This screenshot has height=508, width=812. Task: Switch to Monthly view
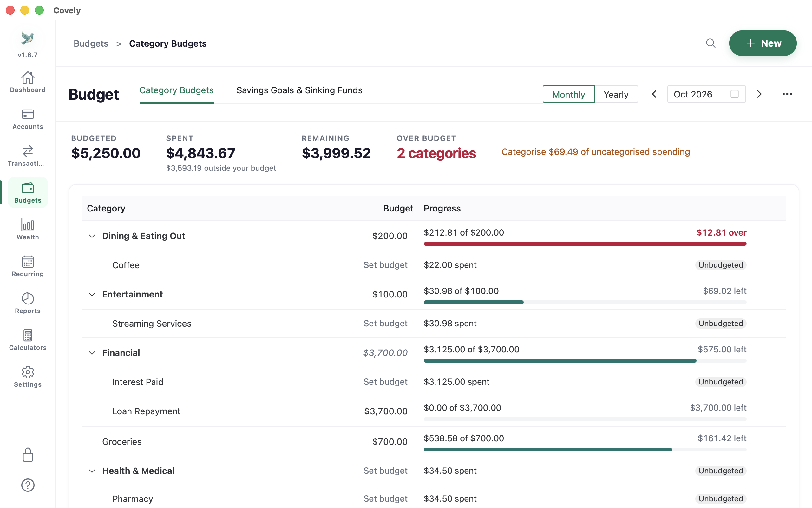click(x=568, y=94)
